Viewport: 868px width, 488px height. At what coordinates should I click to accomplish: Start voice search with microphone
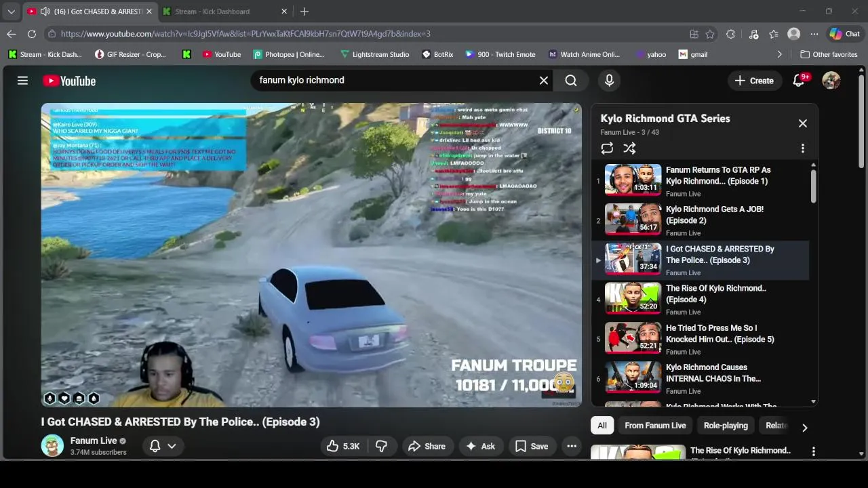pos(609,81)
